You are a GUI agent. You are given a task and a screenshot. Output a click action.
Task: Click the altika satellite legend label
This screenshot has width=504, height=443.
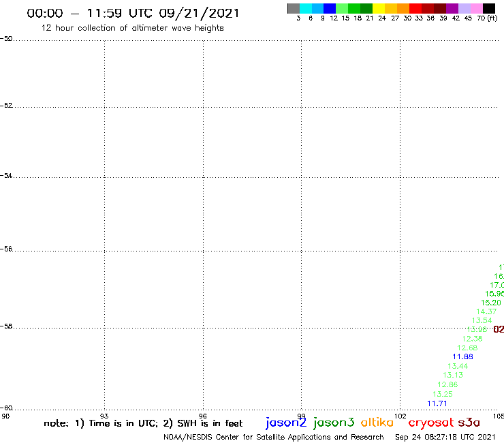[x=377, y=423]
